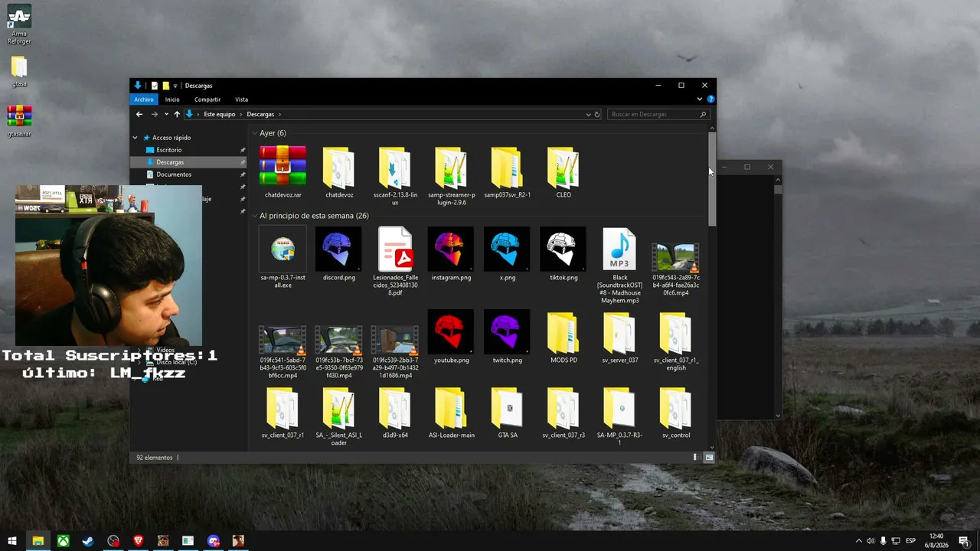Viewport: 980px width, 551px height.
Task: Open the chatdevoz.rar archive
Action: coord(283,171)
